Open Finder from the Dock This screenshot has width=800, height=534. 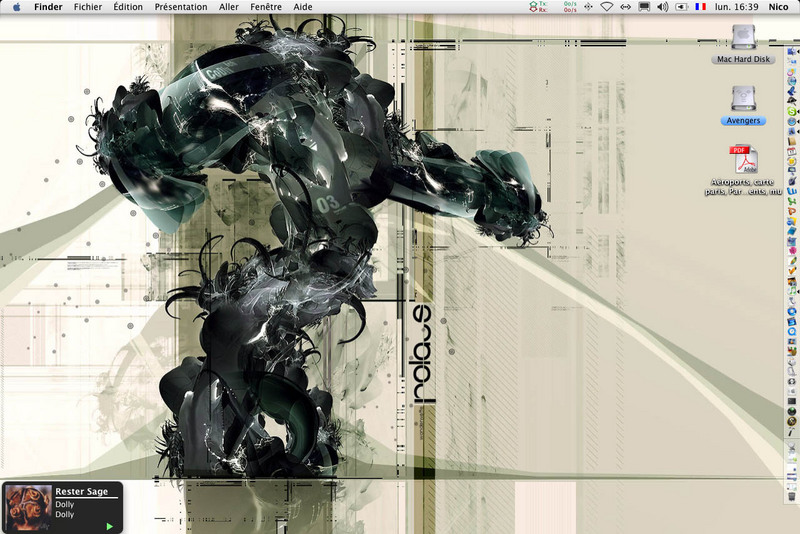[791, 51]
